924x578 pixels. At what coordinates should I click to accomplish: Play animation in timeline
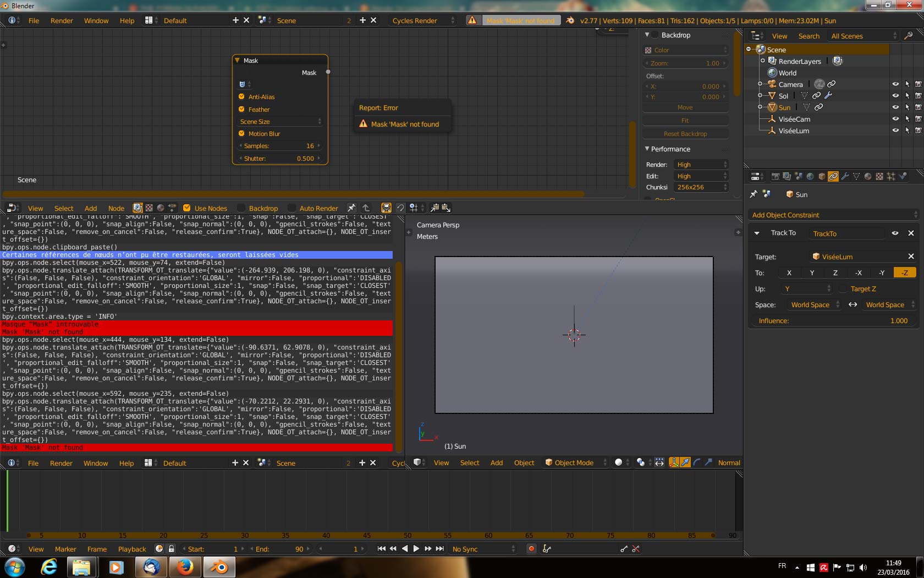(x=416, y=549)
